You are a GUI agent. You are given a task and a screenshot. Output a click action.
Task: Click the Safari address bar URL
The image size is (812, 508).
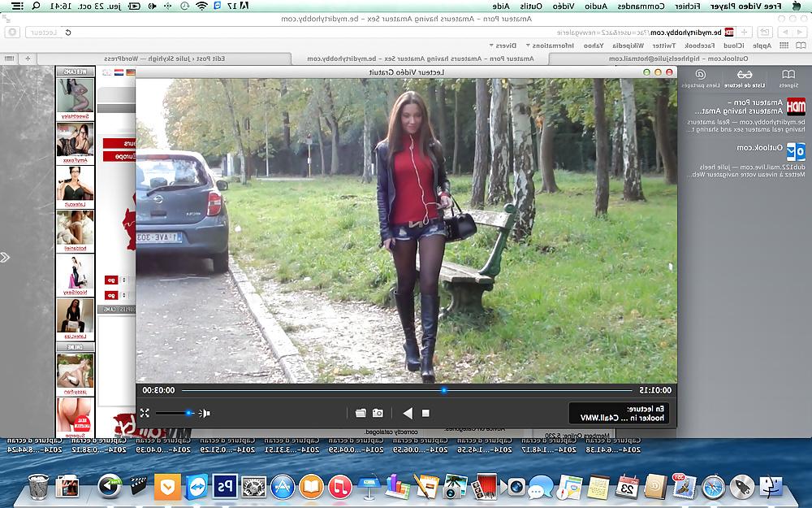click(640, 33)
